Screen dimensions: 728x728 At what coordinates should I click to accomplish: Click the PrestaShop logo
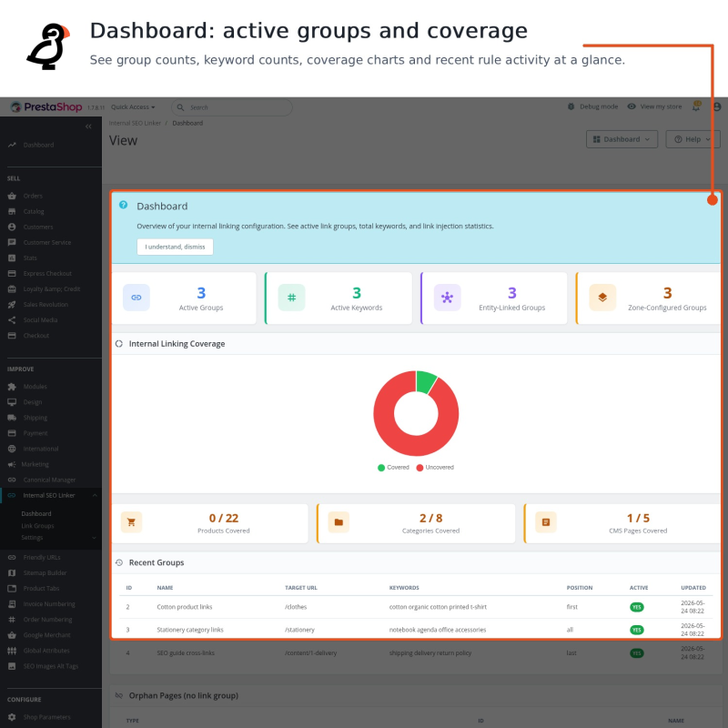click(x=46, y=106)
